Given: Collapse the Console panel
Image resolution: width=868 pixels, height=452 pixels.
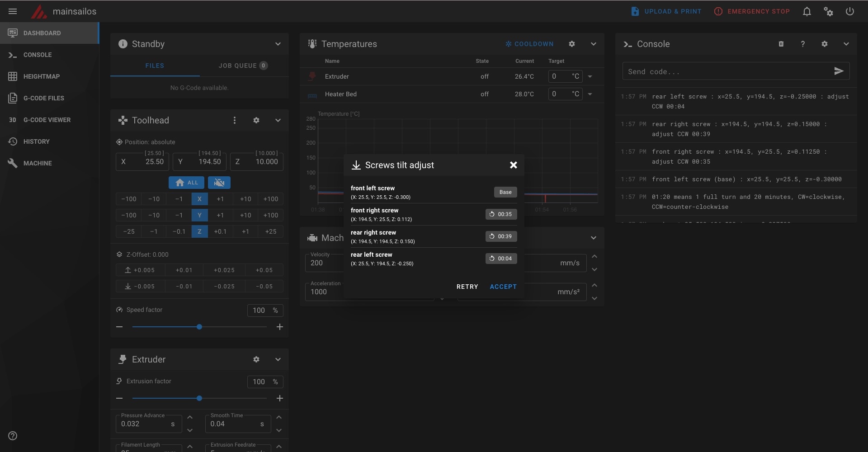Looking at the screenshot, I should tap(846, 44).
